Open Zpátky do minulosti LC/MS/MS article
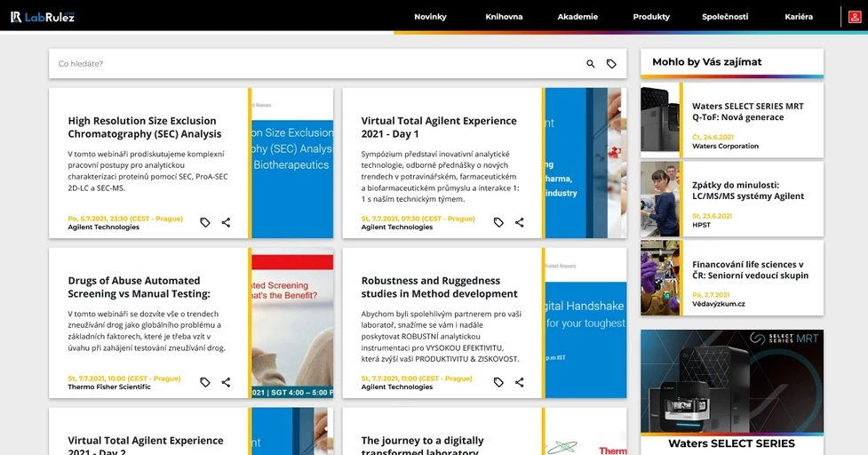 [x=748, y=190]
